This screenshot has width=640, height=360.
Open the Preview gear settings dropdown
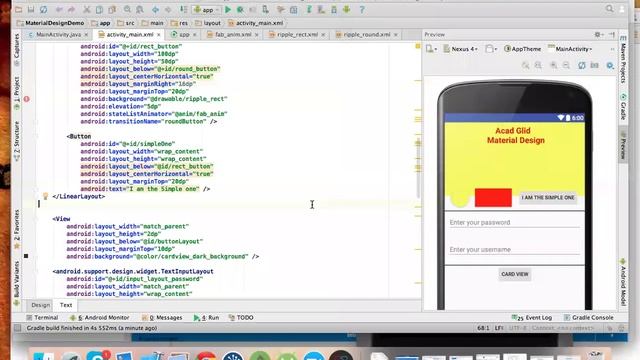(x=598, y=35)
